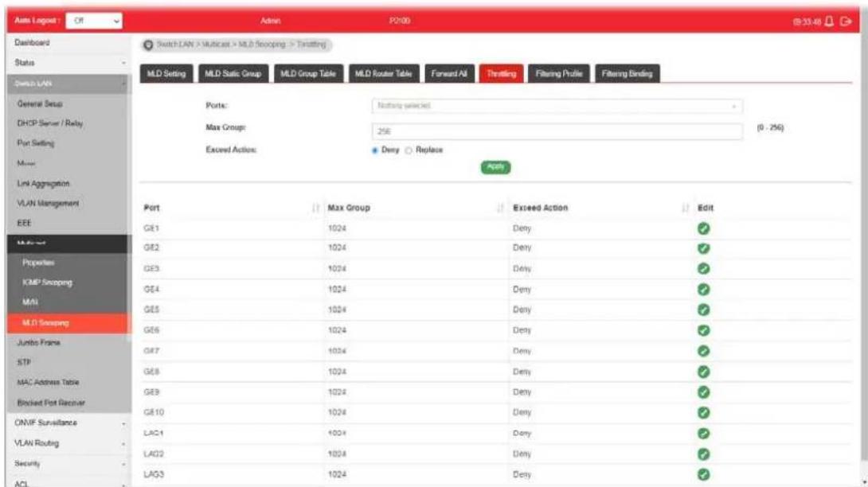Expand the ACL sidebar menu
The width and height of the screenshot is (868, 487).
[69, 482]
